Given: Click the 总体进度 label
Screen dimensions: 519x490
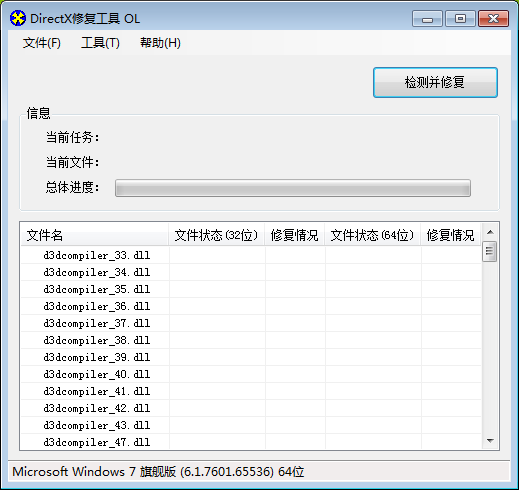Looking at the screenshot, I should [72, 187].
